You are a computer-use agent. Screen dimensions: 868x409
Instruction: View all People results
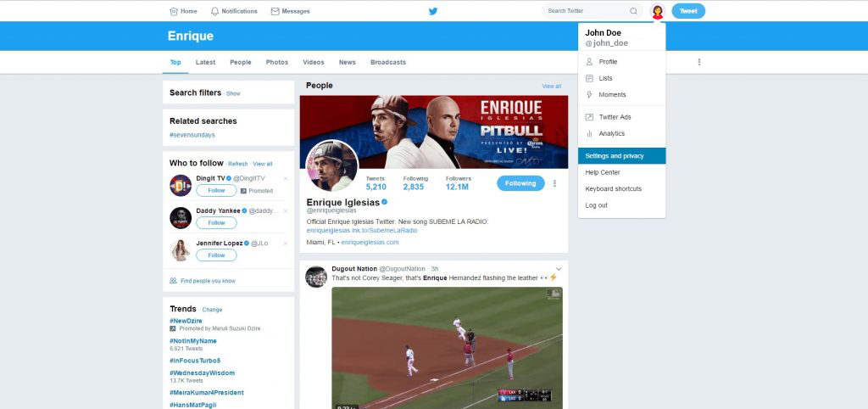pos(551,87)
